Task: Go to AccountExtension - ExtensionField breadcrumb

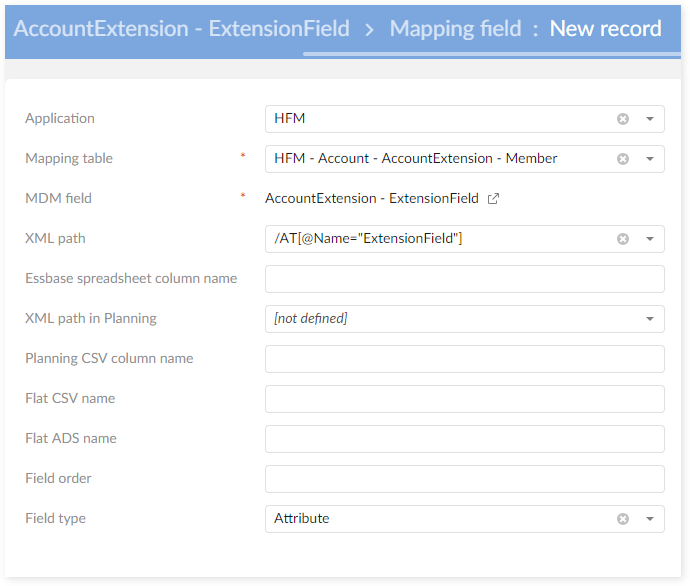Action: pos(182,28)
